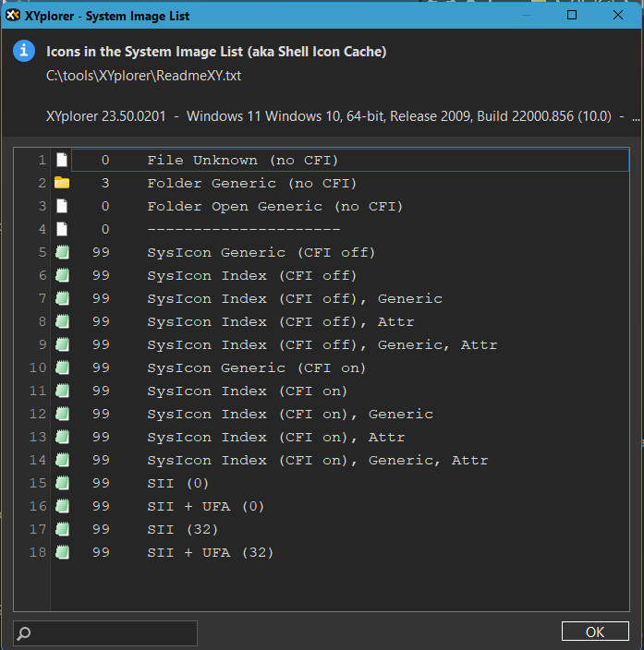644x650 pixels.
Task: Maximize the System Image List window
Action: (x=572, y=15)
